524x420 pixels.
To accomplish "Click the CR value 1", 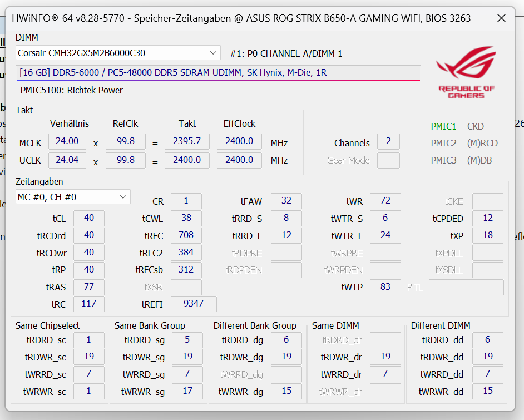I will (x=186, y=201).
